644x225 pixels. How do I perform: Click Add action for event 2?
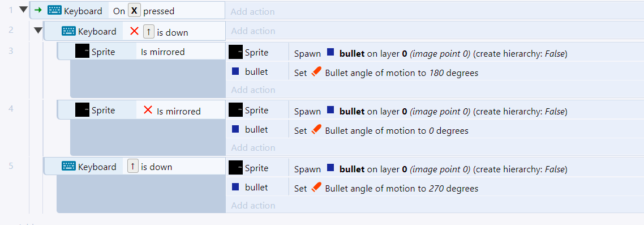(x=252, y=31)
